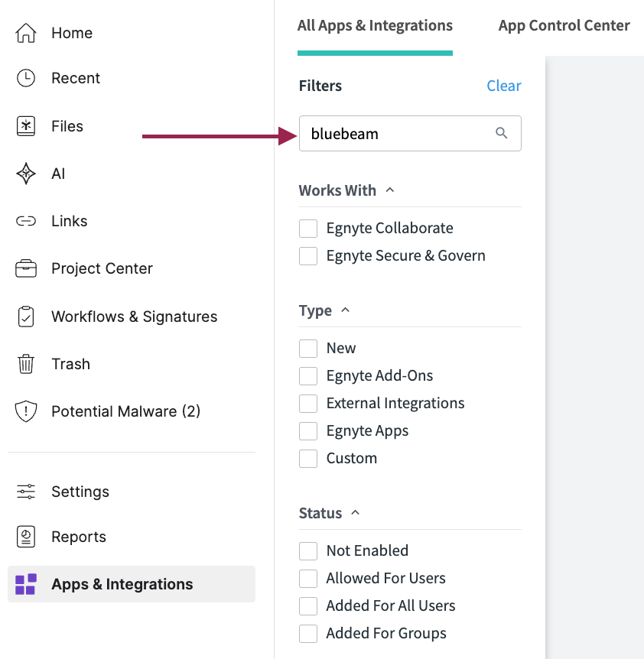
Task: Clear all filters link
Action: [x=503, y=86]
